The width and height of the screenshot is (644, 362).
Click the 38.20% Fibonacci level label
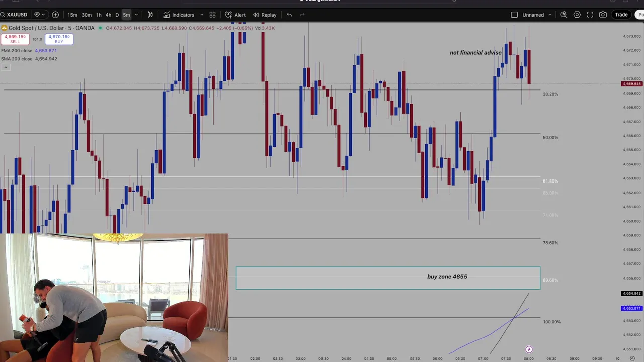550,94
